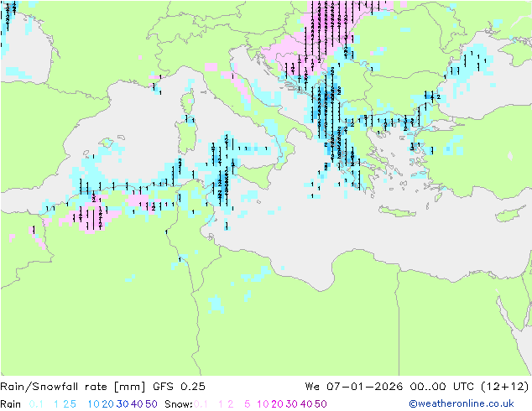Pick the snow 5 legend value
532x411 pixels.
248,404
